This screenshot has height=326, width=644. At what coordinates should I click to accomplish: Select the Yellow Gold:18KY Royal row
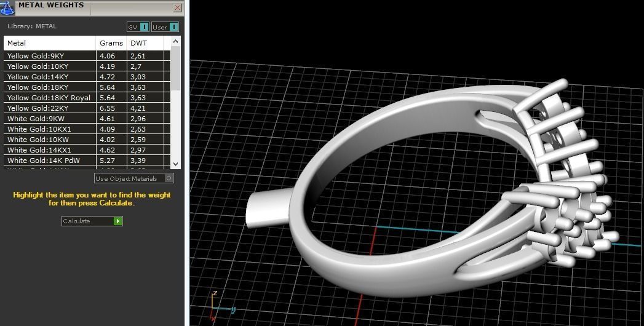[x=87, y=98]
